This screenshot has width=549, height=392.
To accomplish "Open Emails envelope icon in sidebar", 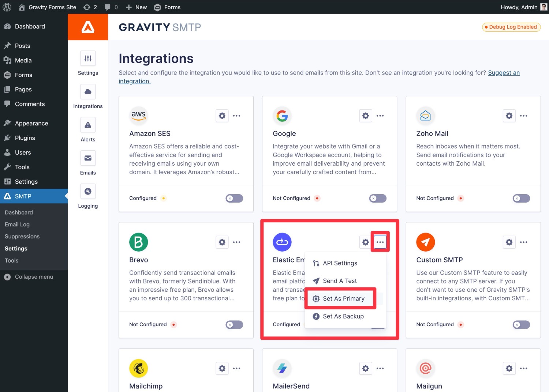I will (x=88, y=158).
